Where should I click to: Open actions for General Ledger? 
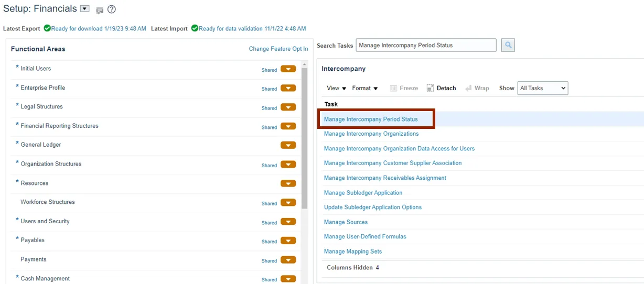point(288,145)
